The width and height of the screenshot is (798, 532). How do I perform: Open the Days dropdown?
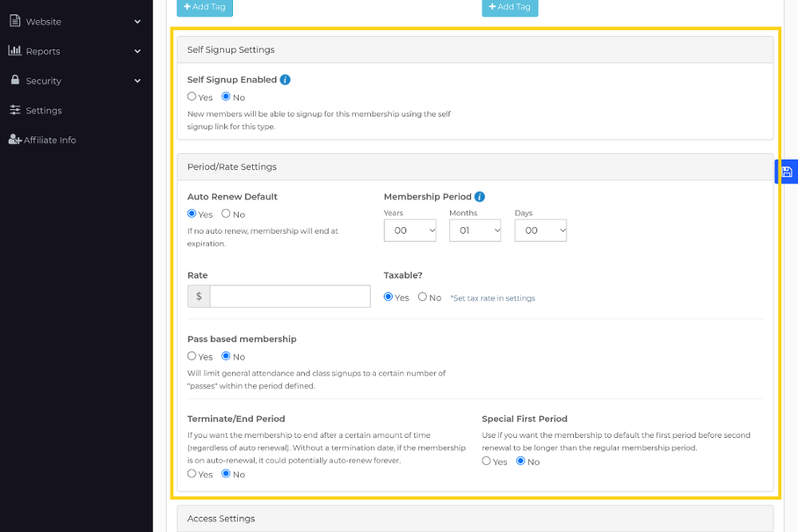pyautogui.click(x=540, y=231)
